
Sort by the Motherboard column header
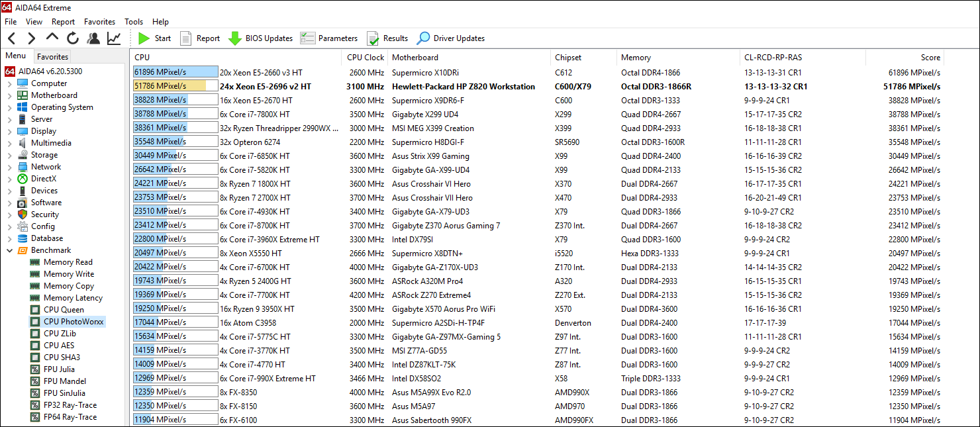[x=469, y=58]
